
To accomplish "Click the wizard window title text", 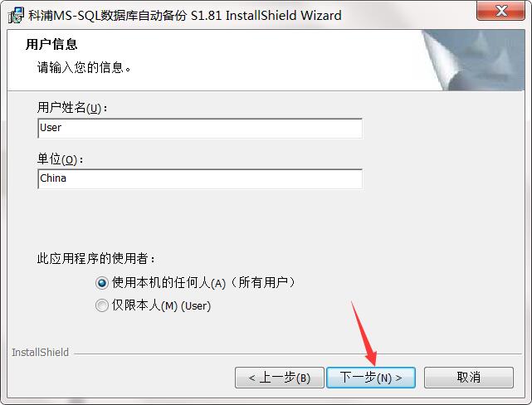I will coord(184,16).
